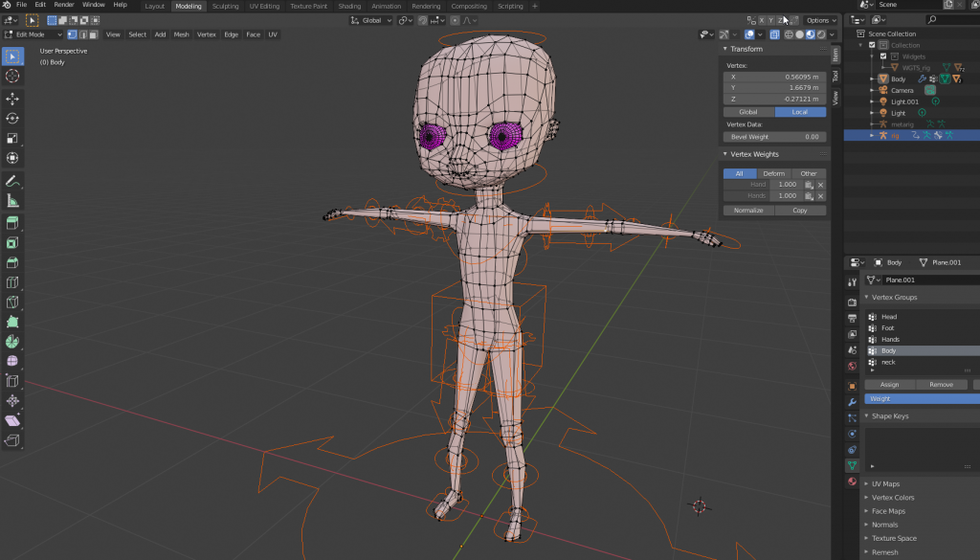Select the Transform tool
This screenshot has width=980, height=560.
point(12,158)
